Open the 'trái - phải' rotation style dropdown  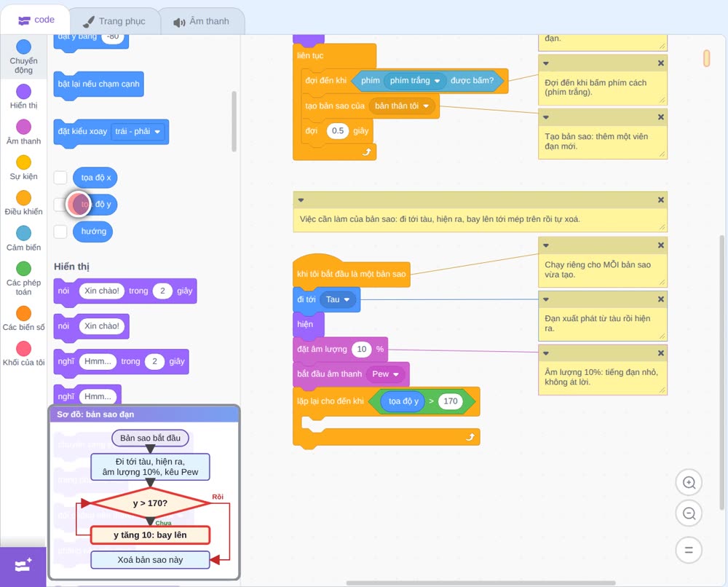click(138, 131)
